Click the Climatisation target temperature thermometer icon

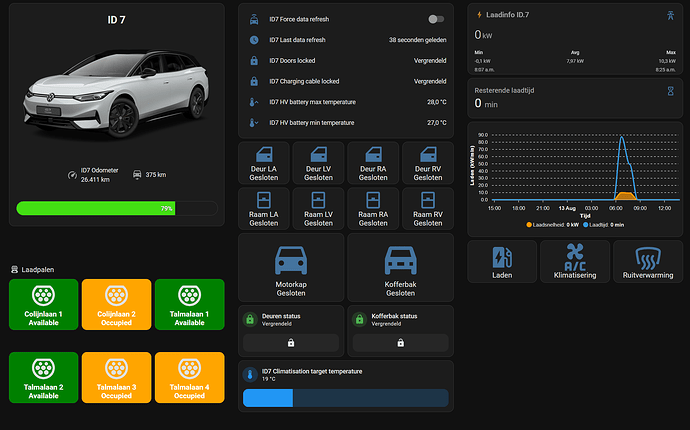pyautogui.click(x=250, y=375)
